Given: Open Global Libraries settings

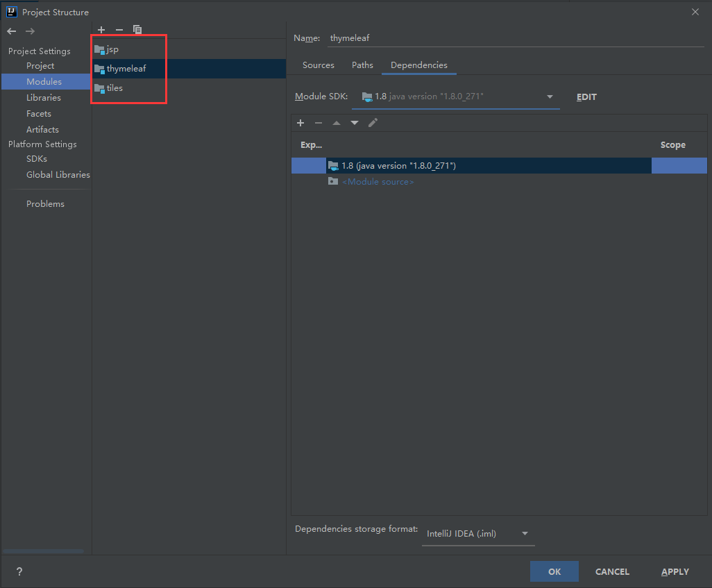Looking at the screenshot, I should [58, 174].
